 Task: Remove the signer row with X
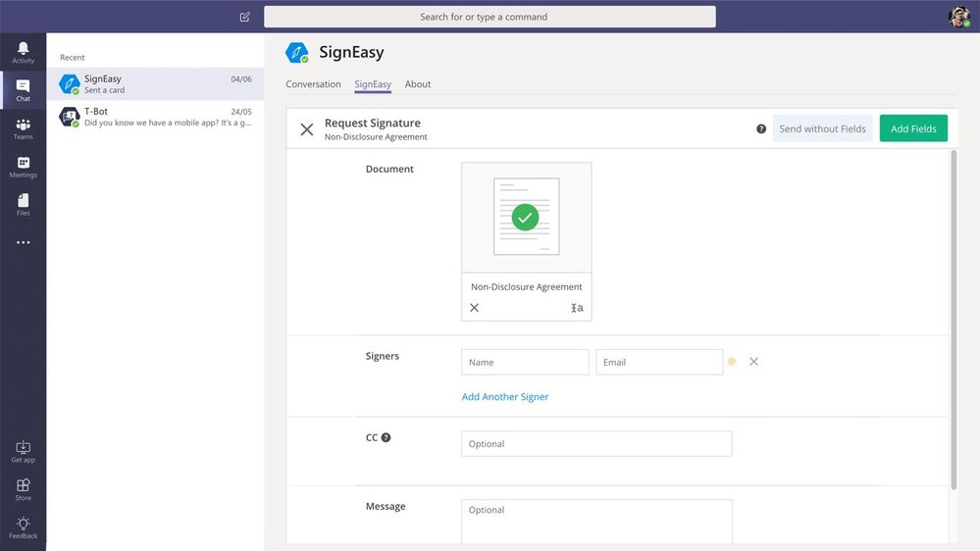pos(753,362)
